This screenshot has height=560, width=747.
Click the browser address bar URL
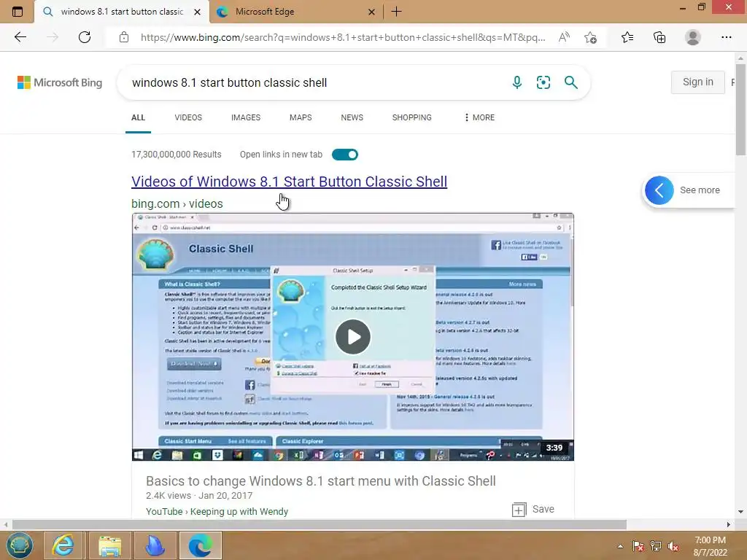point(343,37)
